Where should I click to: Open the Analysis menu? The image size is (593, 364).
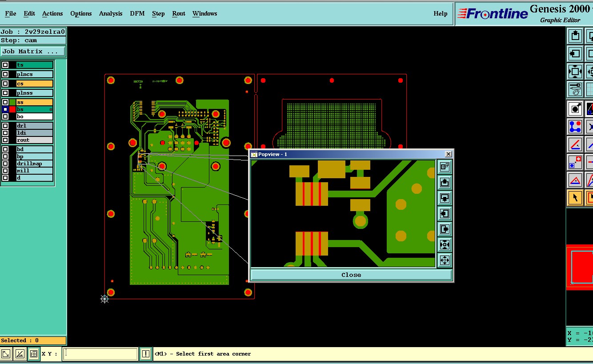[x=111, y=13]
